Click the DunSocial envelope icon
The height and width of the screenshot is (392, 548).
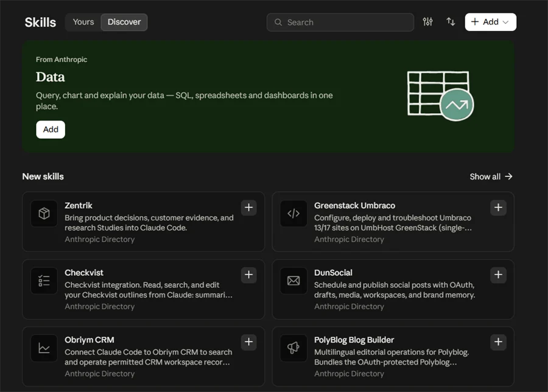tap(293, 281)
